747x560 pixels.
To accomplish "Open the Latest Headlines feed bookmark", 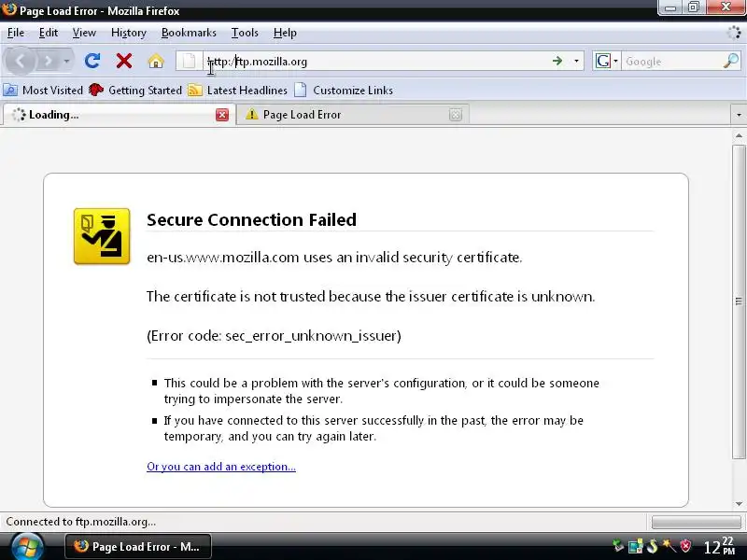I will point(237,90).
